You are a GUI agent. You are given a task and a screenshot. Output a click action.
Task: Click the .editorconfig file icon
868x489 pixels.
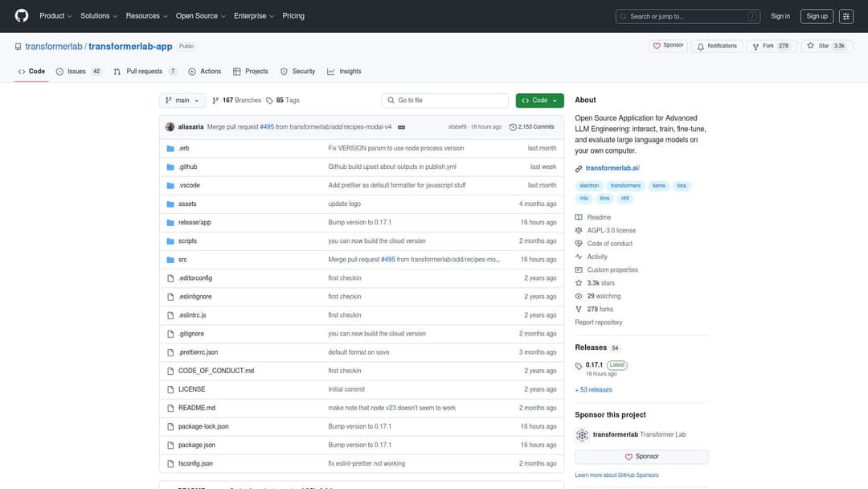coord(170,278)
